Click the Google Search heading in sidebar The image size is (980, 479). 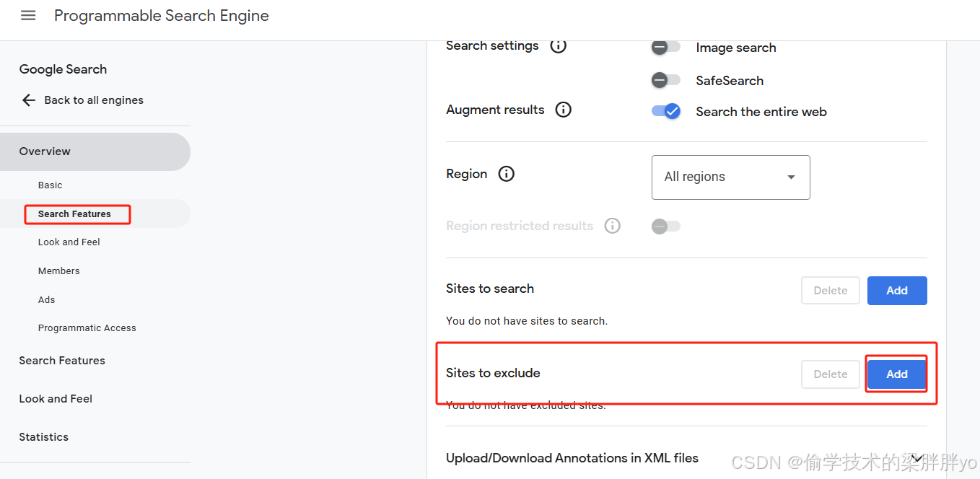(63, 69)
